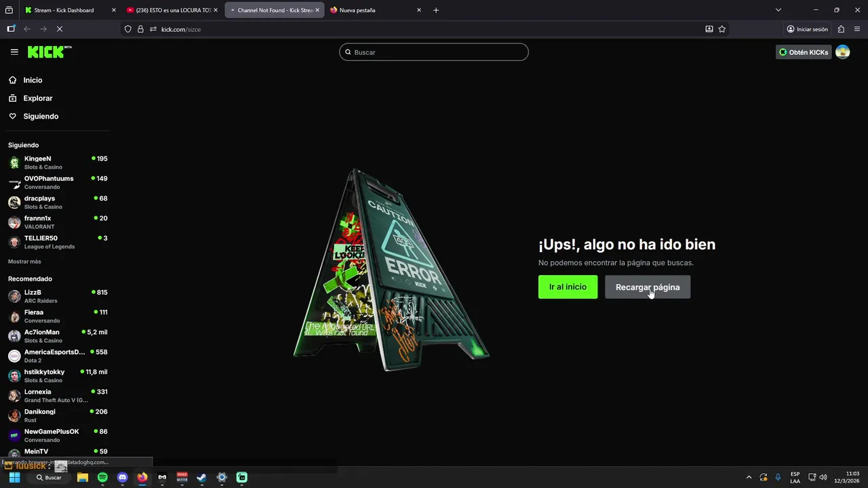
Task: Open Discord from the taskbar
Action: coord(122,477)
